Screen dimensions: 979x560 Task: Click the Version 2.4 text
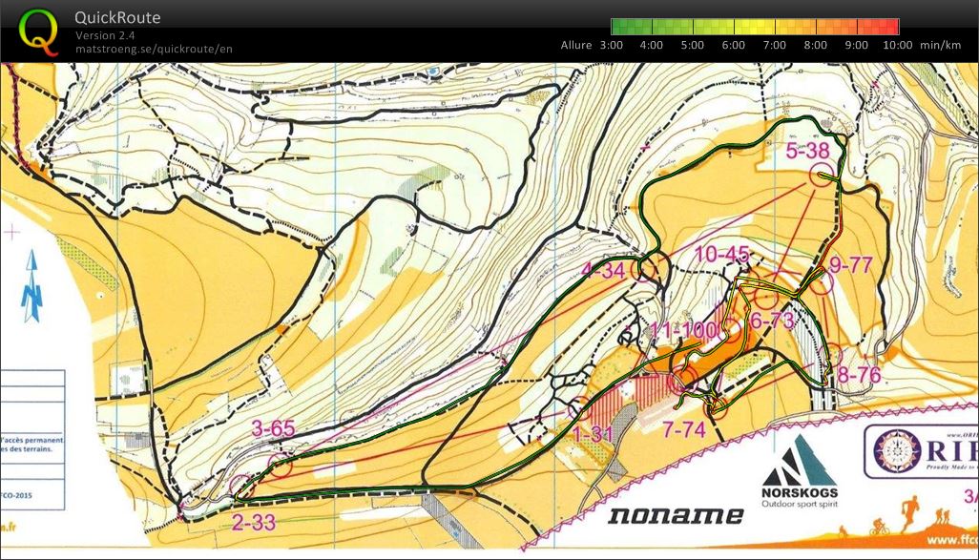tap(105, 35)
